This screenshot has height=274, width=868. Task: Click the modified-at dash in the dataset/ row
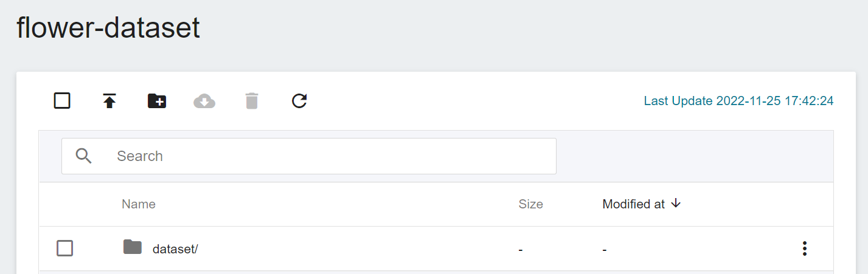(605, 250)
